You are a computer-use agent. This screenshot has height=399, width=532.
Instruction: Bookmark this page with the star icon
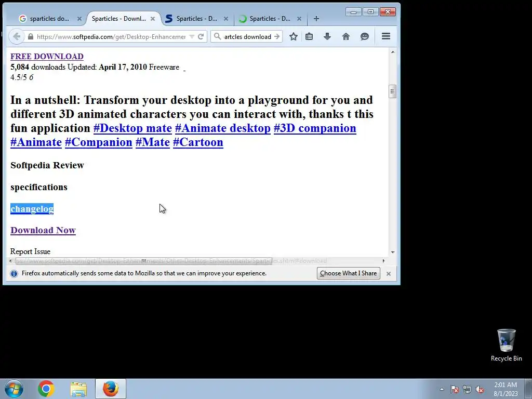click(294, 36)
